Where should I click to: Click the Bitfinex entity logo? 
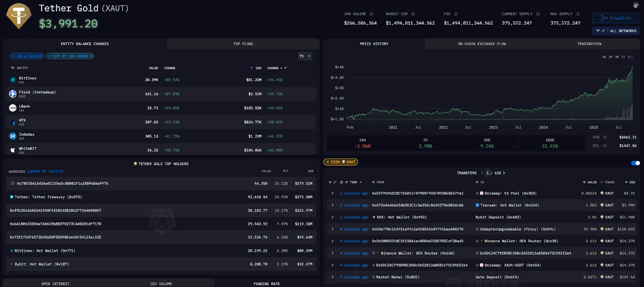[x=12, y=80]
